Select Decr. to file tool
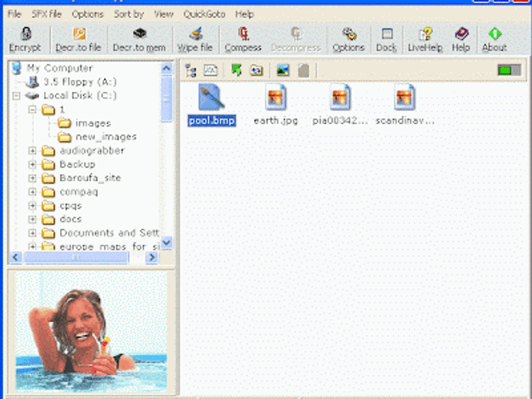 coord(79,39)
